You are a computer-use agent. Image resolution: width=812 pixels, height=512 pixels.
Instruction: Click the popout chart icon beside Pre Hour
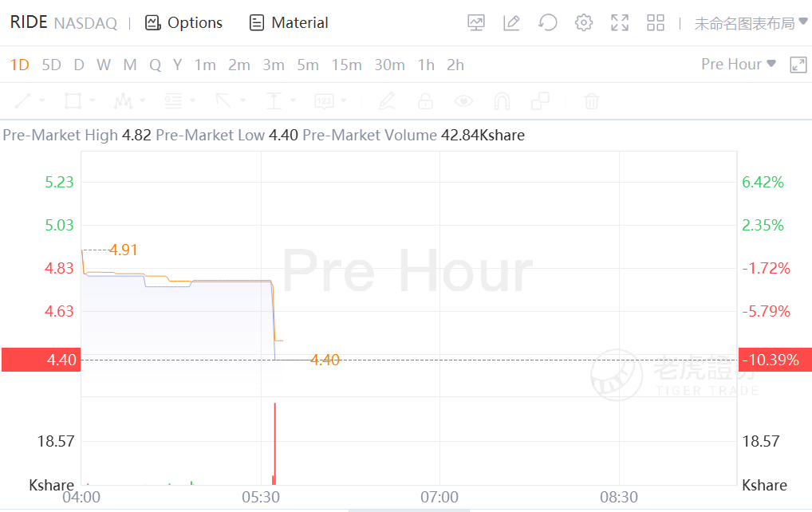pos(798,65)
